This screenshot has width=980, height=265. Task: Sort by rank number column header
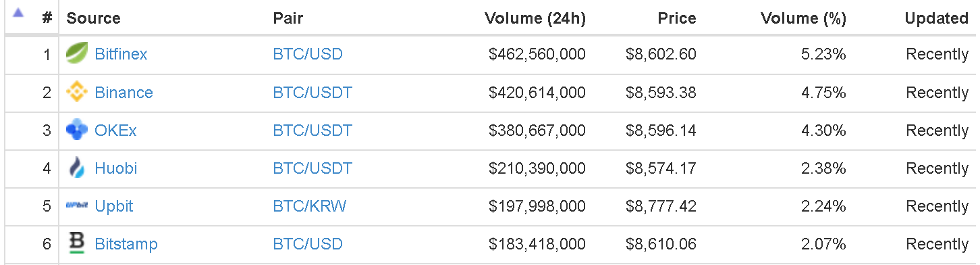coord(47,18)
